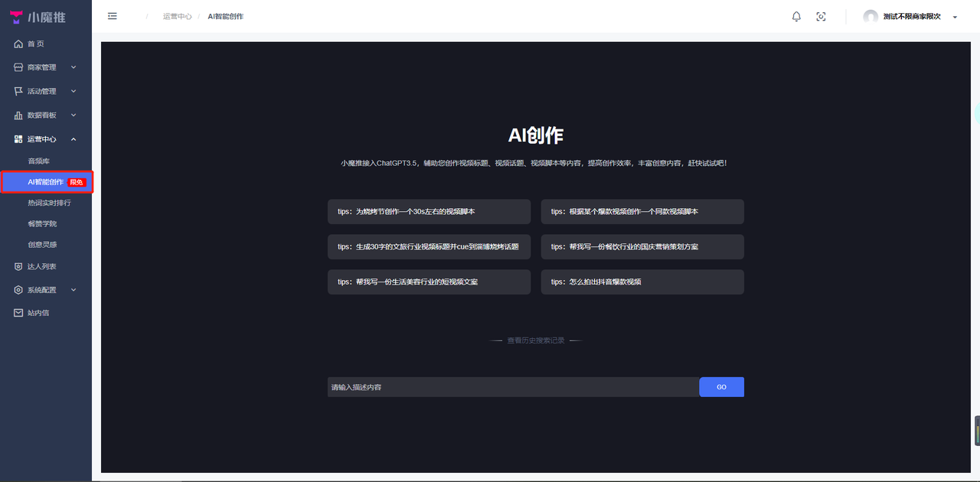This screenshot has height=482, width=980.
Task: Expand the 系统配置 menu
Action: click(40, 289)
